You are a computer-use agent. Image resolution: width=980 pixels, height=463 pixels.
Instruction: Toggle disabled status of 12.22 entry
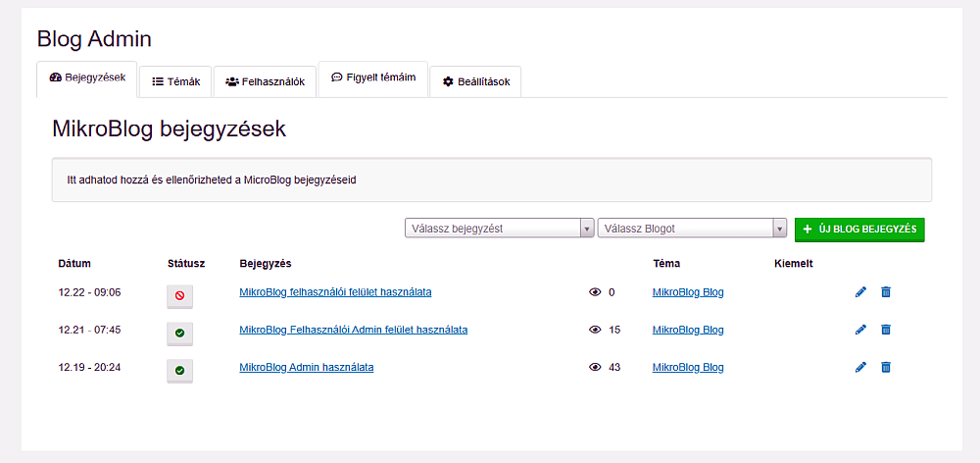click(x=179, y=295)
